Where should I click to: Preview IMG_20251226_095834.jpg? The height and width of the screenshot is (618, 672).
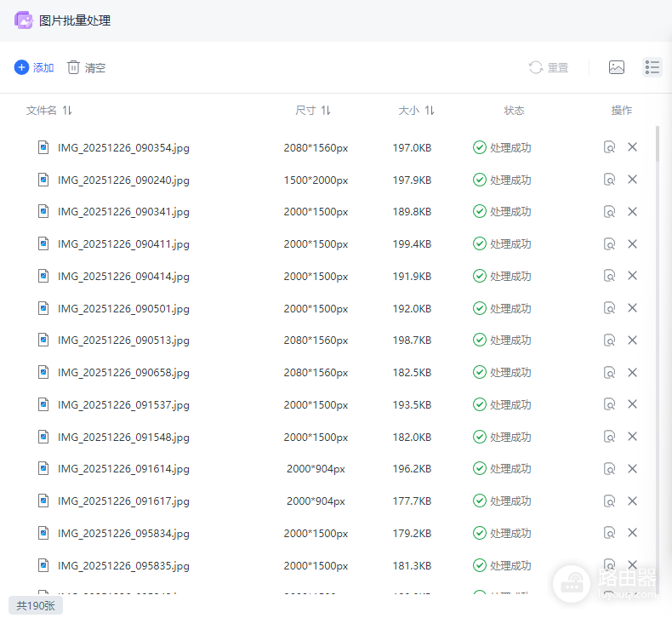(609, 533)
